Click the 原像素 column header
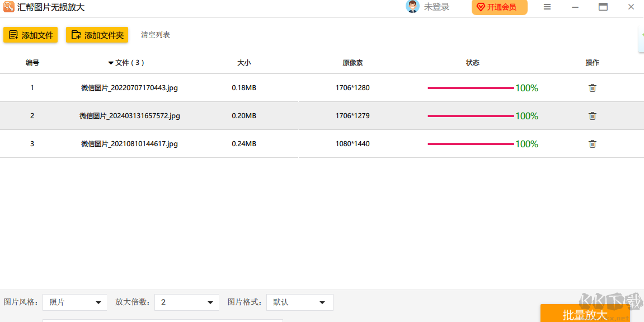Screen dimensions: 644x322 [352, 63]
